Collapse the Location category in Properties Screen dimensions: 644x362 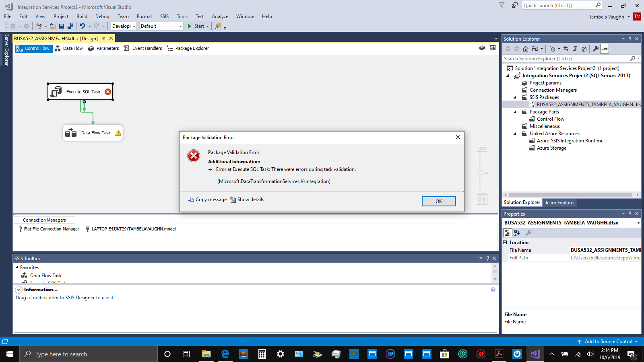coord(505,243)
